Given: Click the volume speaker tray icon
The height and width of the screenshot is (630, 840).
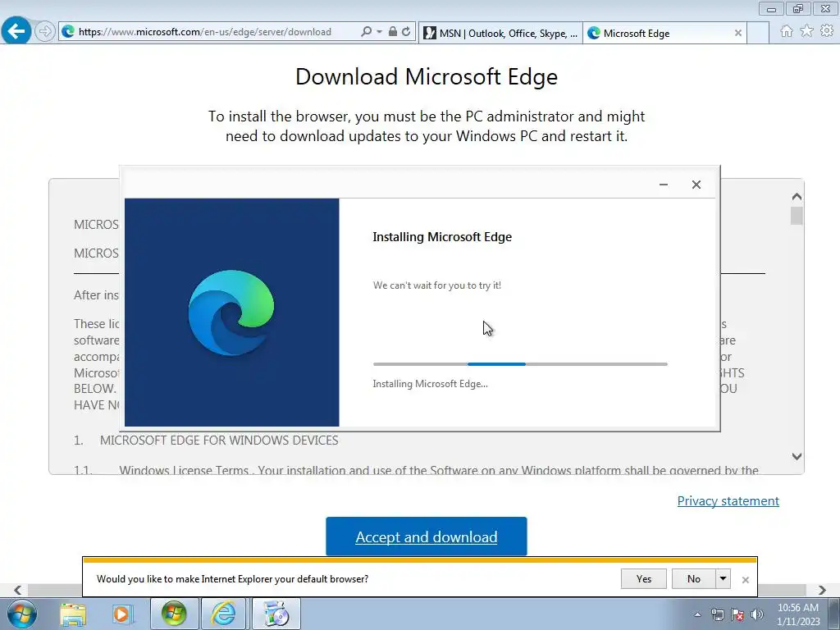Looking at the screenshot, I should (757, 614).
